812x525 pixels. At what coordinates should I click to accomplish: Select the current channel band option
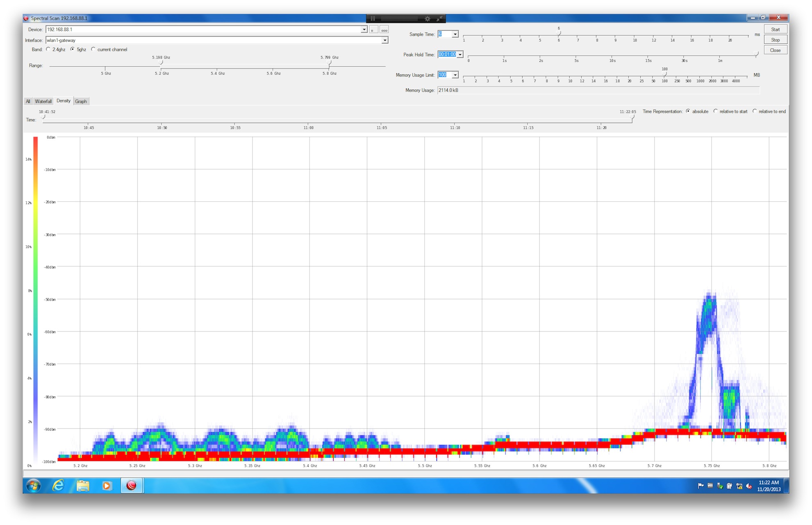click(x=93, y=49)
